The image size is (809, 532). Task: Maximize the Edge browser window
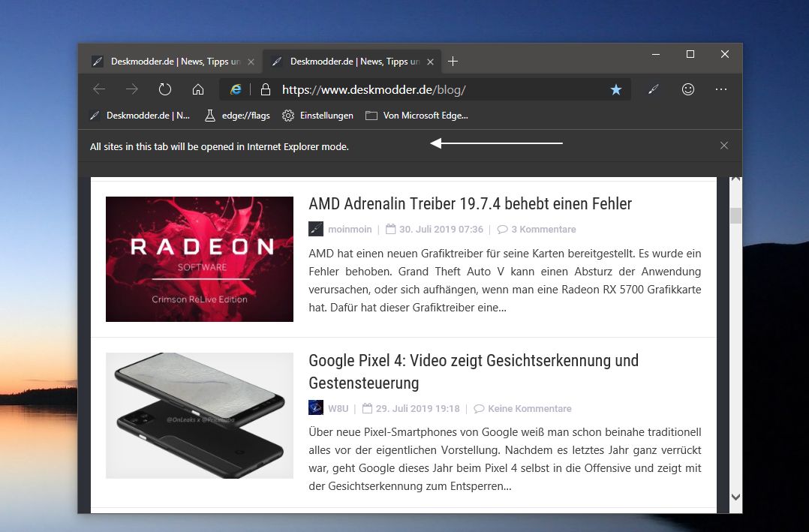point(690,54)
